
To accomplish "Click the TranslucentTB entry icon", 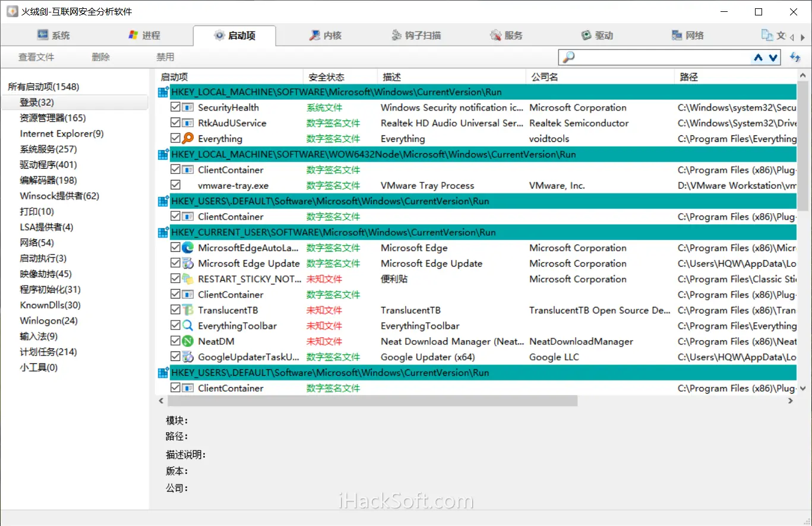I will (188, 310).
